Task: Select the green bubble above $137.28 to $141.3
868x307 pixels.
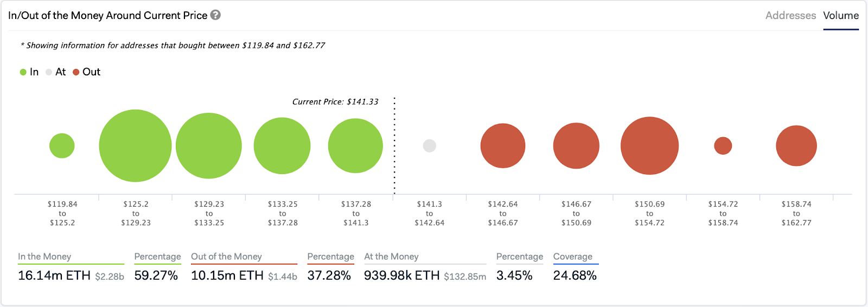Action: (x=355, y=146)
